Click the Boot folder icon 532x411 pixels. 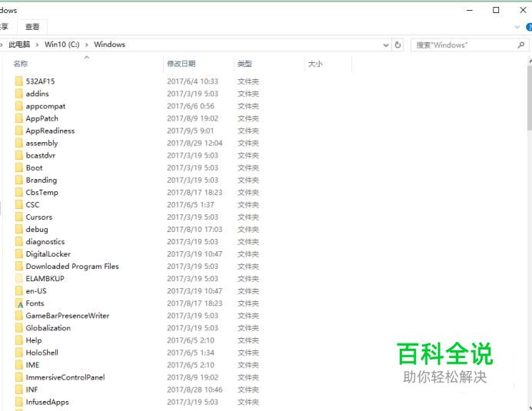[19, 167]
